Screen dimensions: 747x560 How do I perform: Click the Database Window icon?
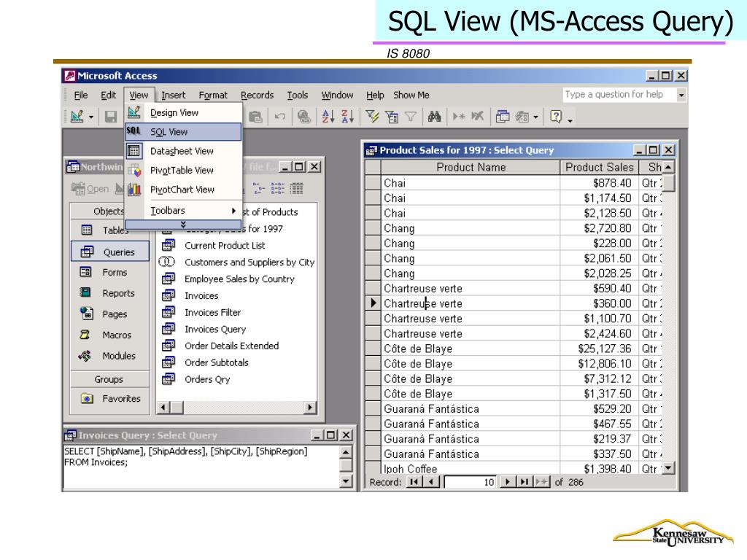coord(503,117)
